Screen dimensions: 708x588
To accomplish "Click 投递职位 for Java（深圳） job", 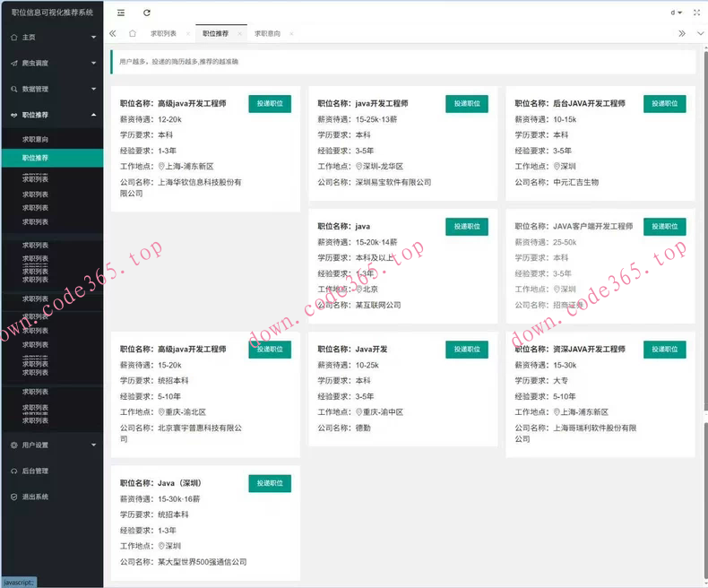I will point(270,483).
